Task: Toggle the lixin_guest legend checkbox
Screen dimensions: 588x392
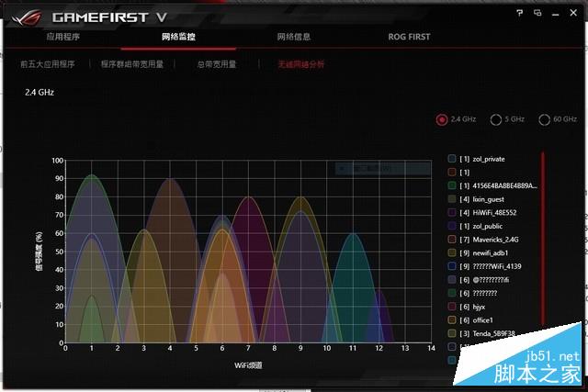Action: click(452, 199)
